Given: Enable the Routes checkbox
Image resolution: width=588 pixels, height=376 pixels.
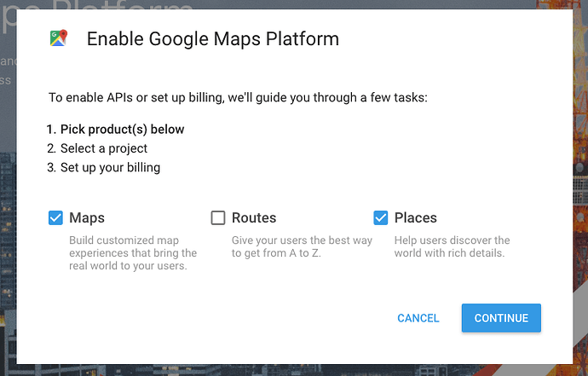Looking at the screenshot, I should pos(218,217).
